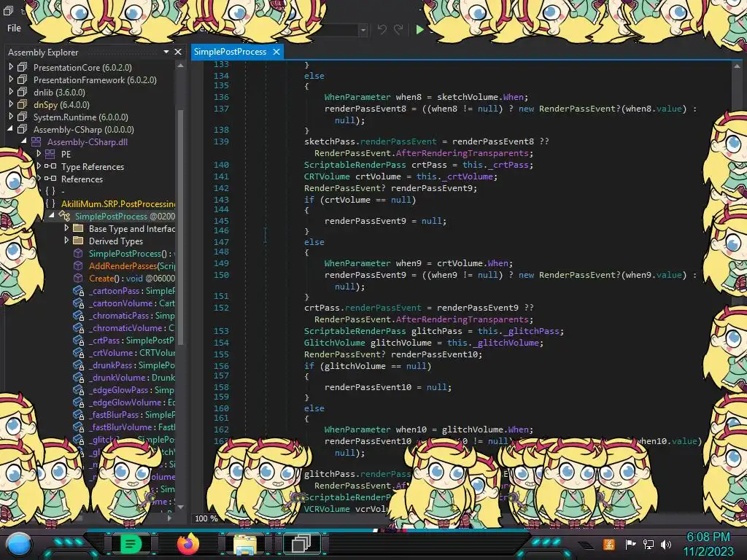Screen dimensions: 747x560
Task: Collapse the SimplePostProcess class node
Action: [52, 216]
